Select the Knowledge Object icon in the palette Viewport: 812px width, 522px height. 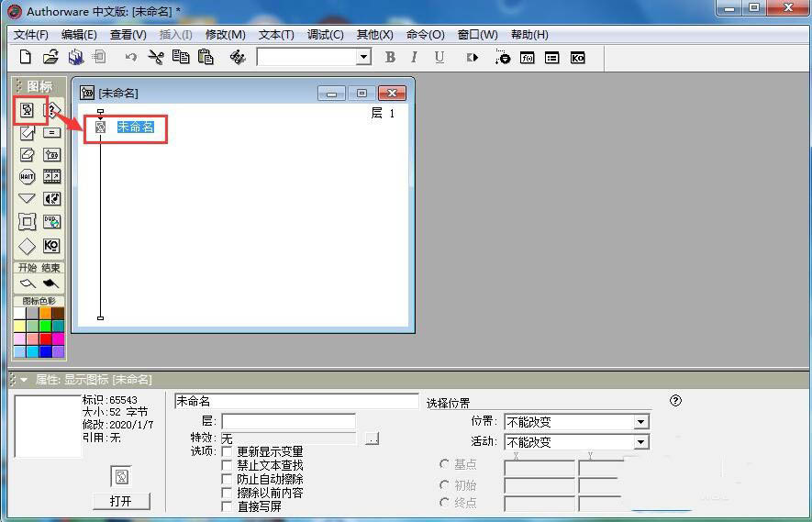(51, 246)
